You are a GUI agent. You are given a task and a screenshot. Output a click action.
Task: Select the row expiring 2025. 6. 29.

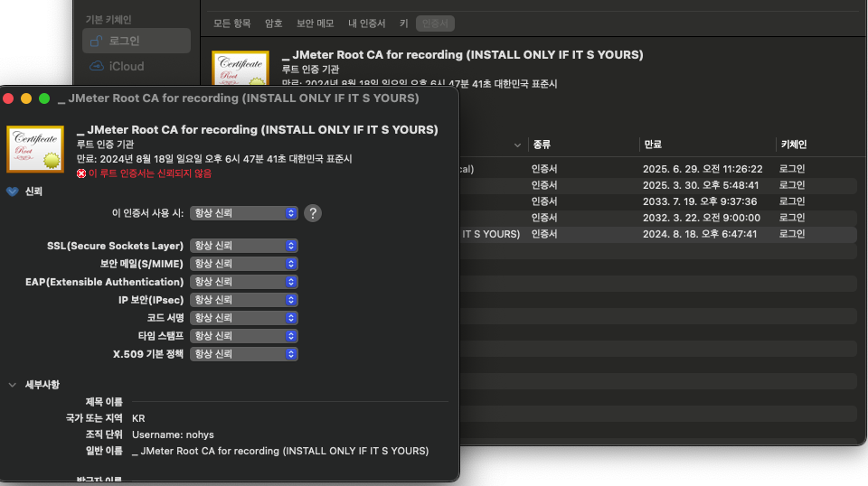point(659,169)
